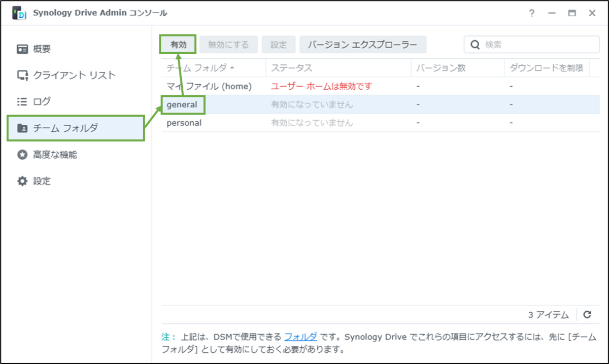Image resolution: width=609 pixels, height=364 pixels.
Task: Minimize the Admin console window
Action: tap(552, 14)
